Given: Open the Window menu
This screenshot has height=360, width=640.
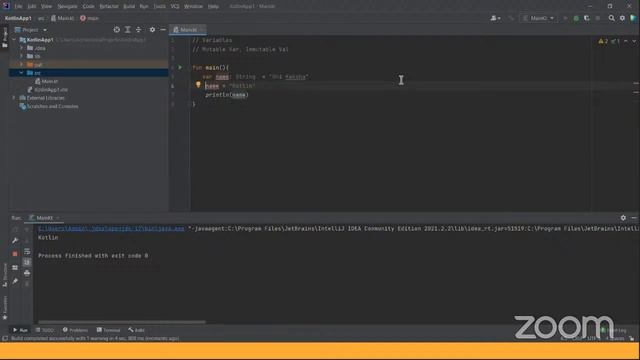Looking at the screenshot, I should 193,6.
